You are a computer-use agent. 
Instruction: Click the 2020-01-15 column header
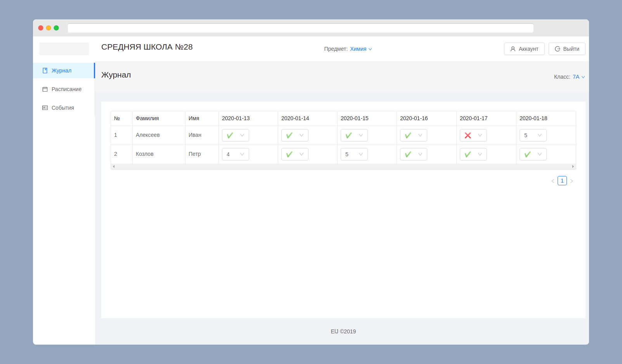pos(367,118)
